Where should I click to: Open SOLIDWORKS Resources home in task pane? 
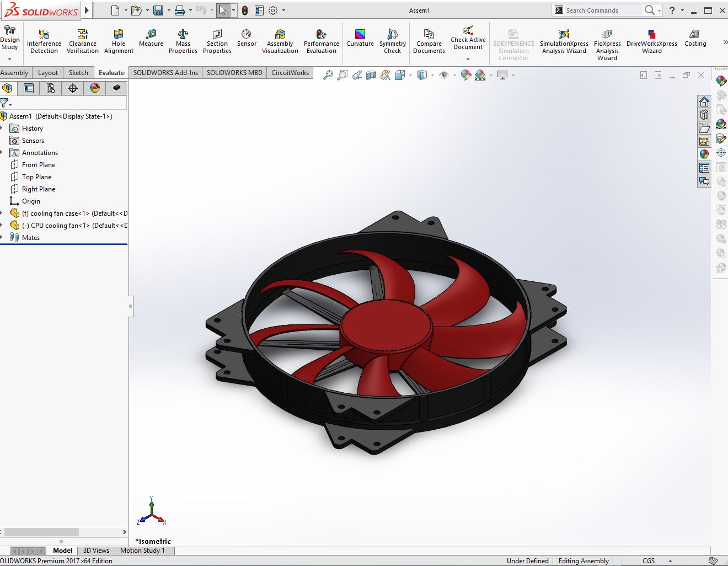click(704, 102)
